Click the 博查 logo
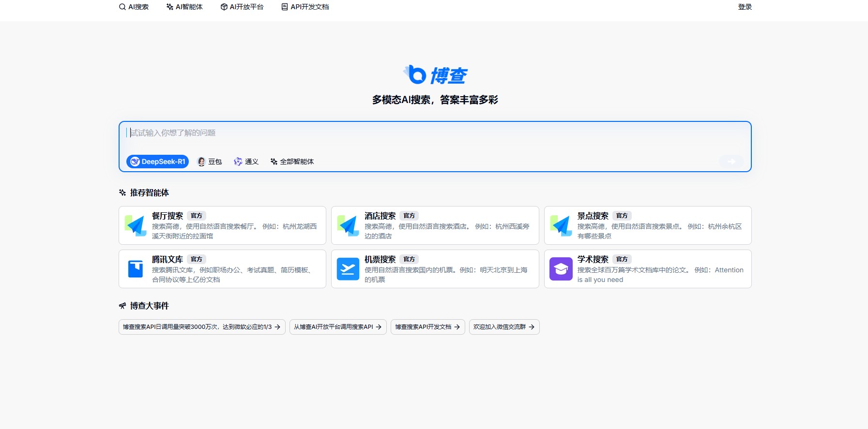 click(435, 75)
